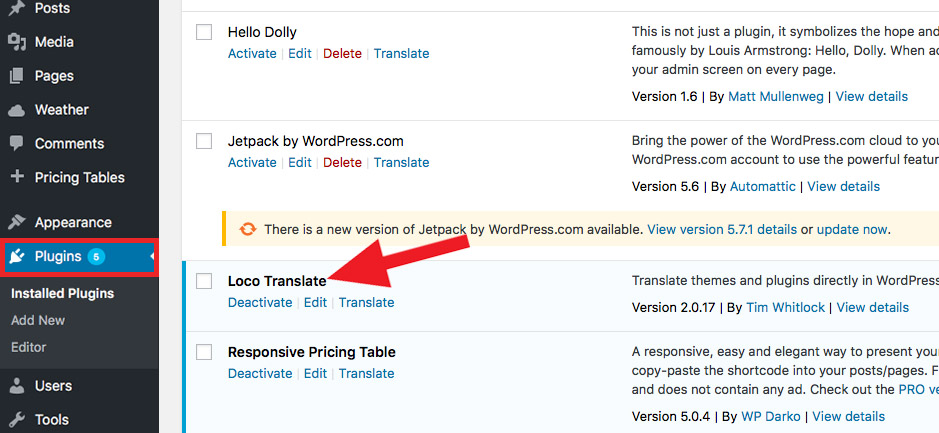Viewport: 939px width, 433px height.
Task: Click the Pricing Tables plus icon
Action: coord(17,177)
